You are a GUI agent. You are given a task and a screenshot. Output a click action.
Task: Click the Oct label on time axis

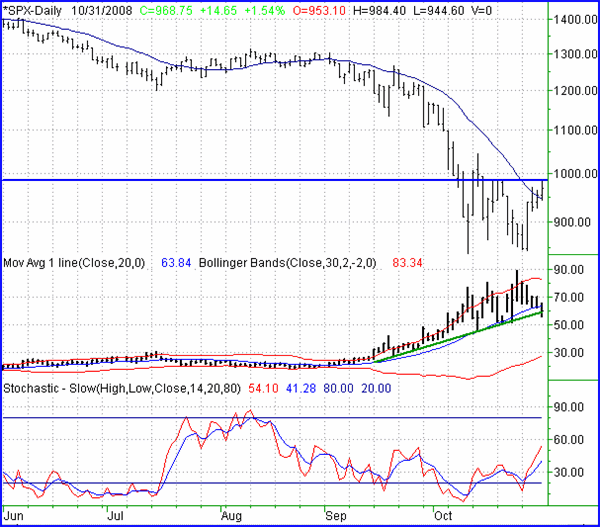pyautogui.click(x=443, y=516)
